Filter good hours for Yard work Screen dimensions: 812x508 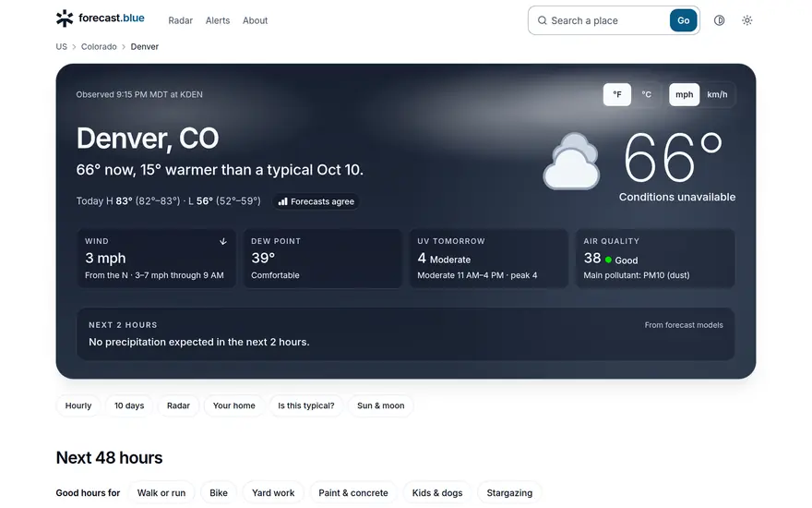(273, 493)
